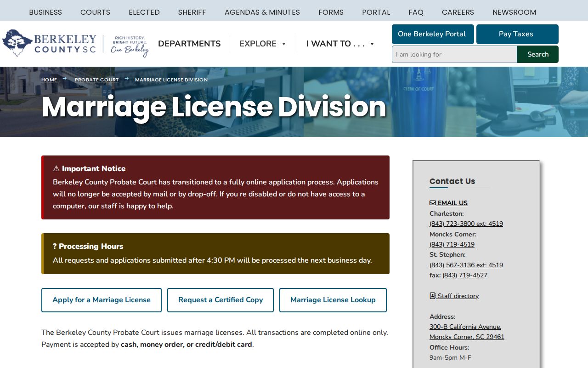Click the One Berkeley Portal button
The width and height of the screenshot is (588, 368).
[433, 34]
